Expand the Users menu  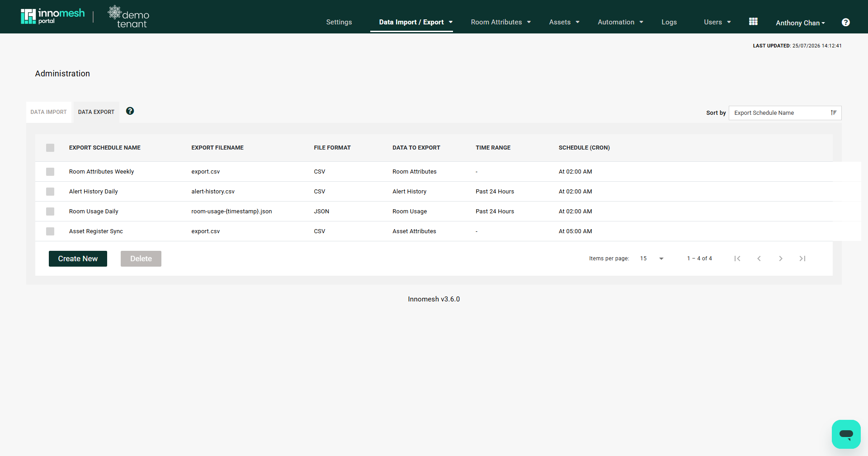[717, 22]
